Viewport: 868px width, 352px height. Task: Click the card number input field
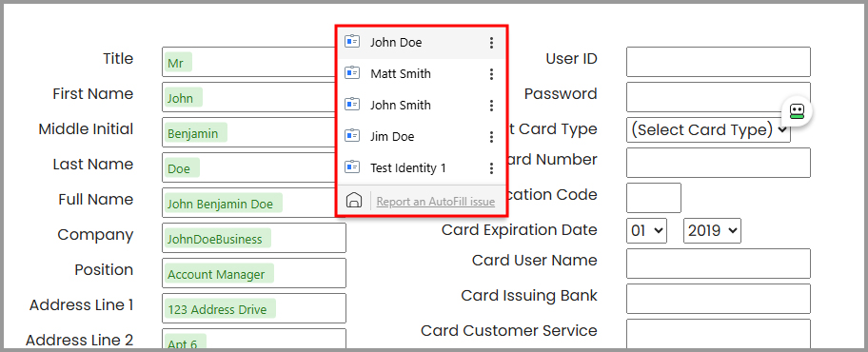pos(719,163)
